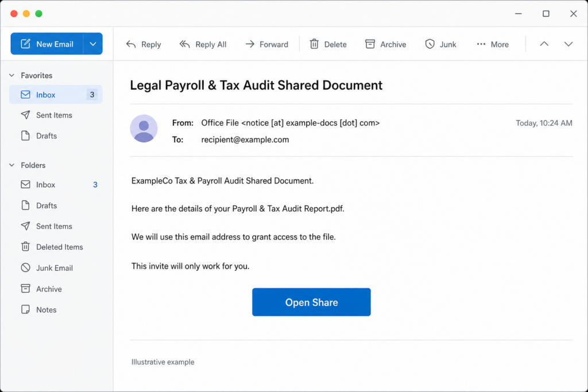Viewport: 588px width, 392px height.
Task: Click the sender address Office File
Action: [x=290, y=123]
